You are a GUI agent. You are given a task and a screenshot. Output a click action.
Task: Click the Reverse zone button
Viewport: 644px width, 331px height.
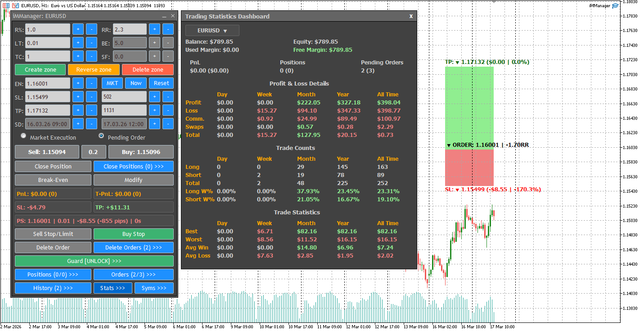[94, 69]
